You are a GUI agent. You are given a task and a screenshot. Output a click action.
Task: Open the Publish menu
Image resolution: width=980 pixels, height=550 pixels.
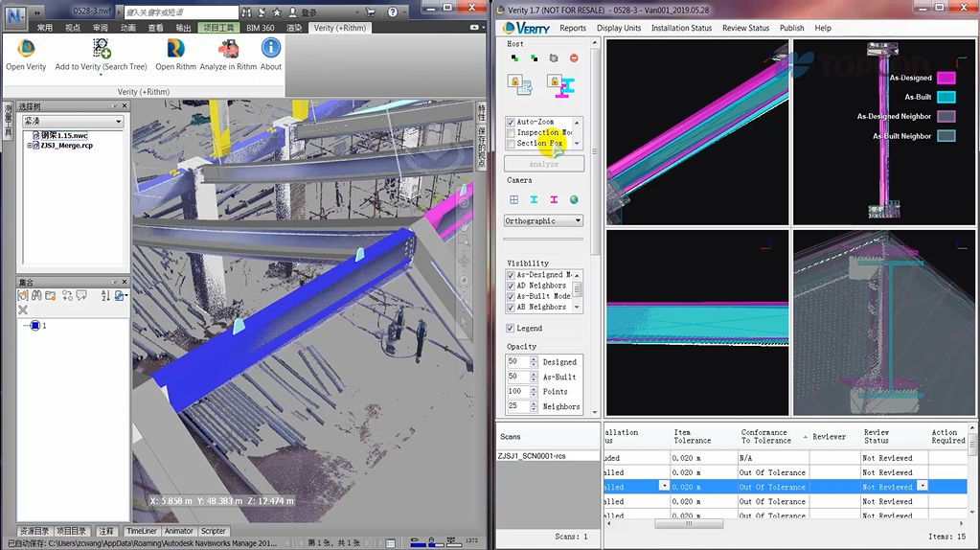coord(792,28)
